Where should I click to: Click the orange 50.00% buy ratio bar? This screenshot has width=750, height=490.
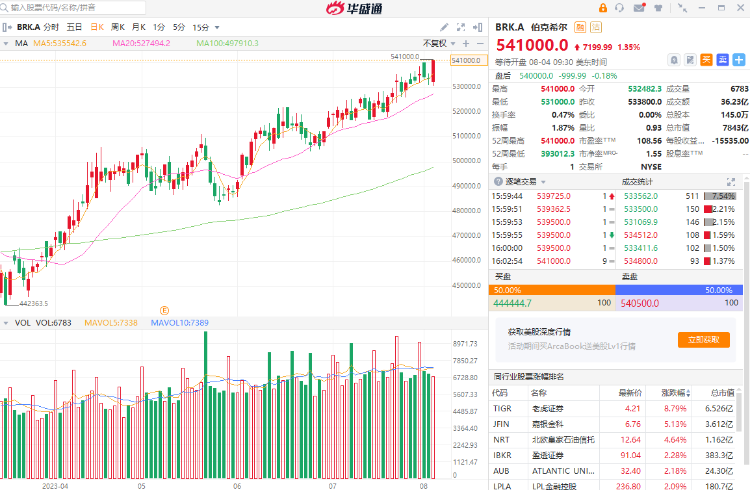[552, 290]
